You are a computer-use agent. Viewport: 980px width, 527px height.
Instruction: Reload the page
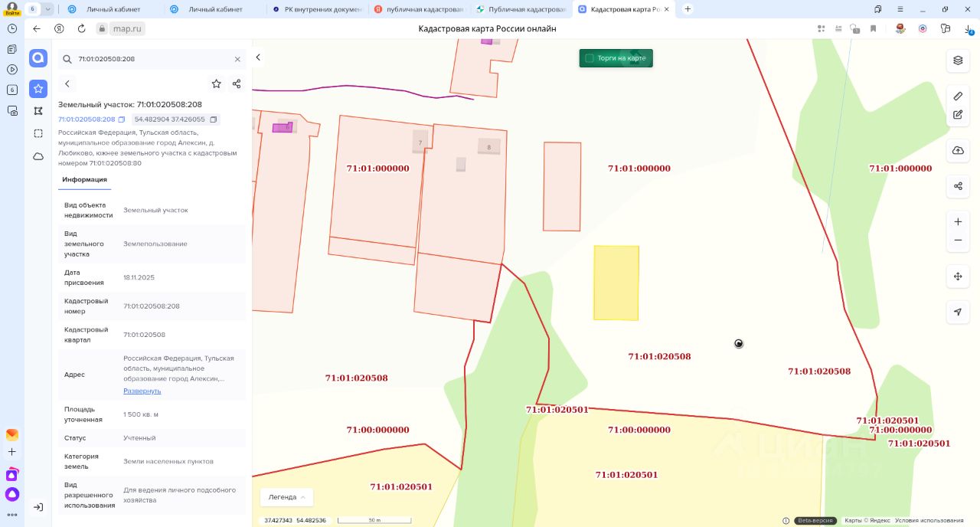pos(81,28)
